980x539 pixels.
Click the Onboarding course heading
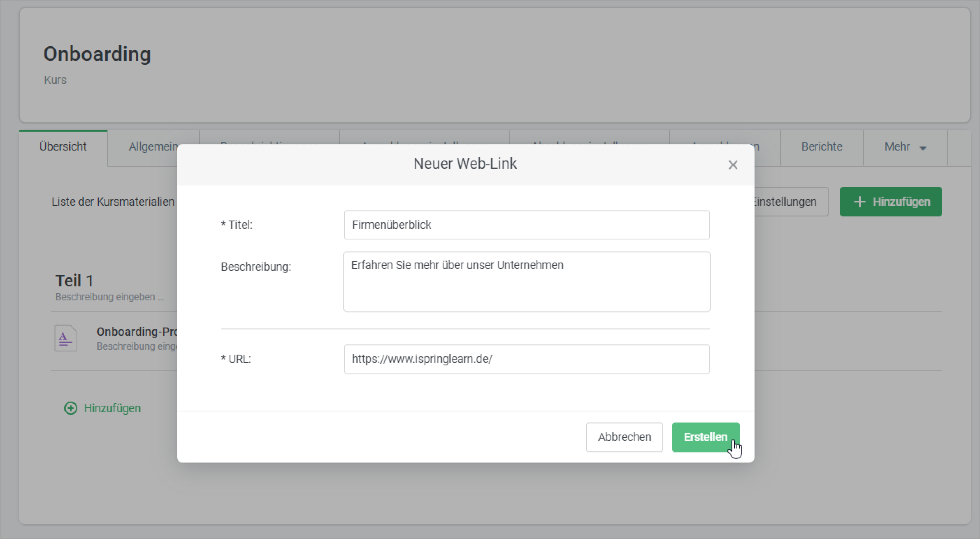tap(97, 54)
